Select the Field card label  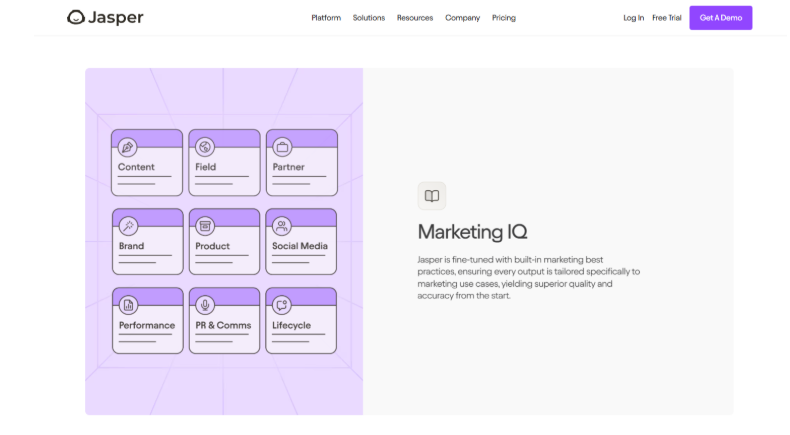206,167
